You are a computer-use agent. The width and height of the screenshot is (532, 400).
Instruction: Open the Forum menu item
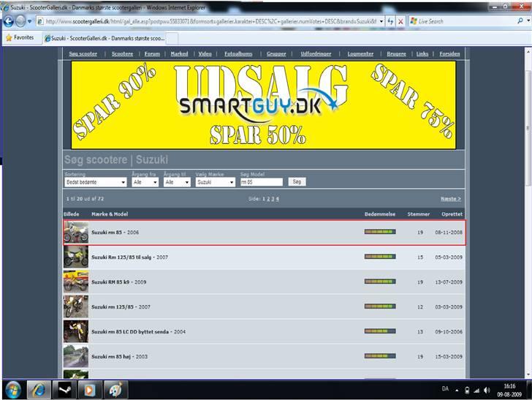[152, 54]
